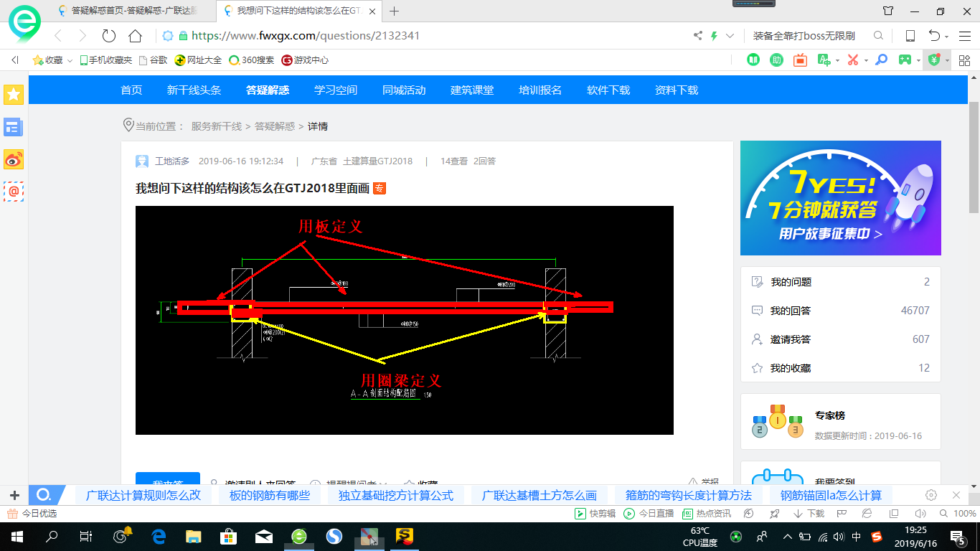980x551 pixels.
Task: Click the 7YES rocket banner advertisement
Action: (841, 198)
